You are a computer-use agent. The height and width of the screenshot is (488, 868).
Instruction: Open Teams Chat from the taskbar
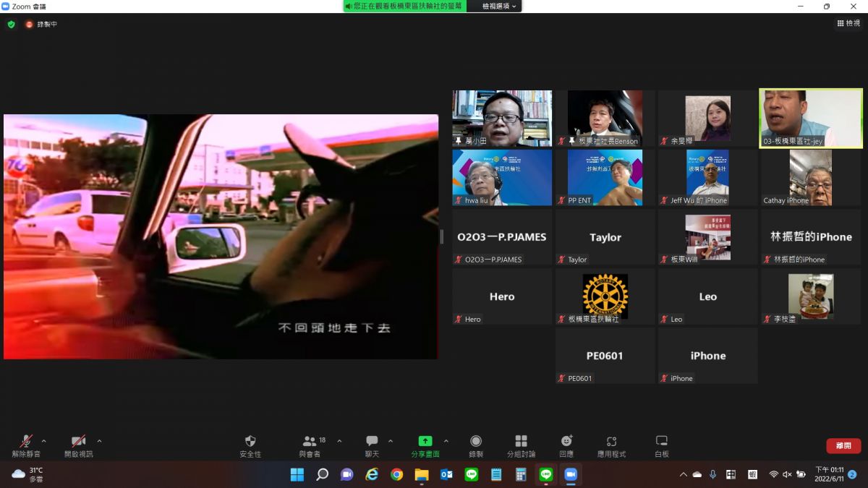coord(347,474)
